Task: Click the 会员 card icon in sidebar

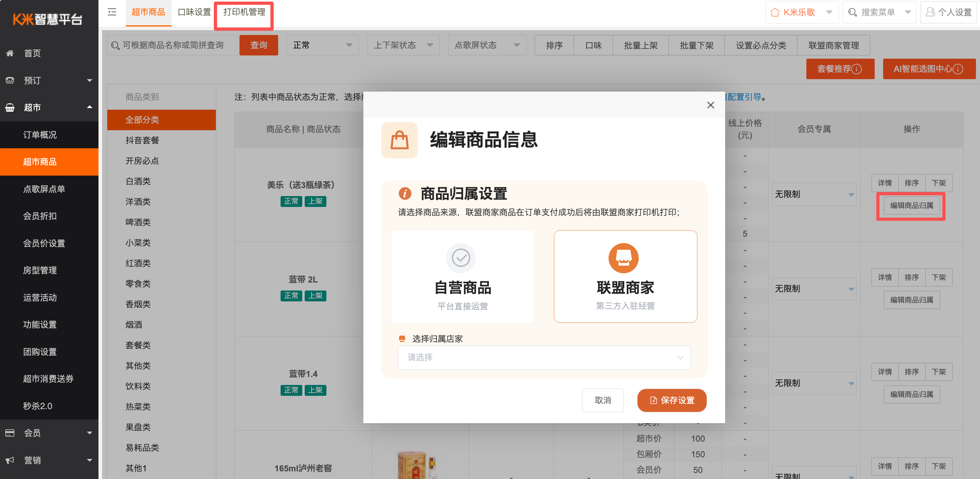Action: 10,433
